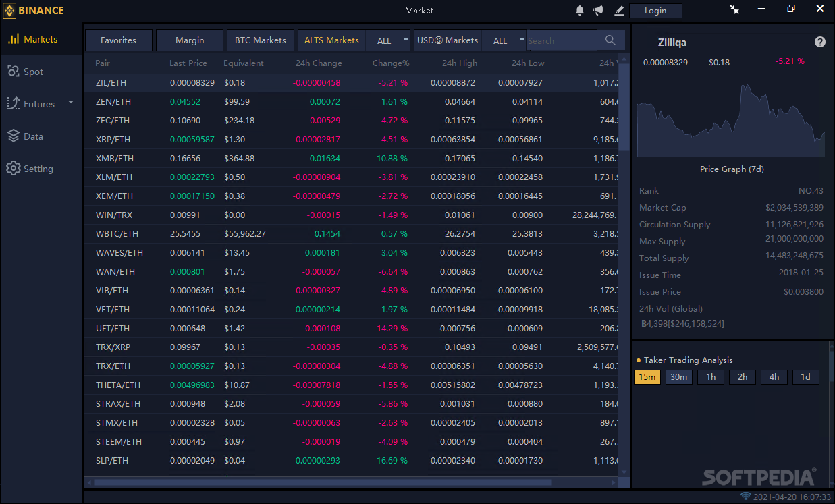The image size is (835, 504).
Task: Open the notifications bell icon
Action: click(580, 10)
